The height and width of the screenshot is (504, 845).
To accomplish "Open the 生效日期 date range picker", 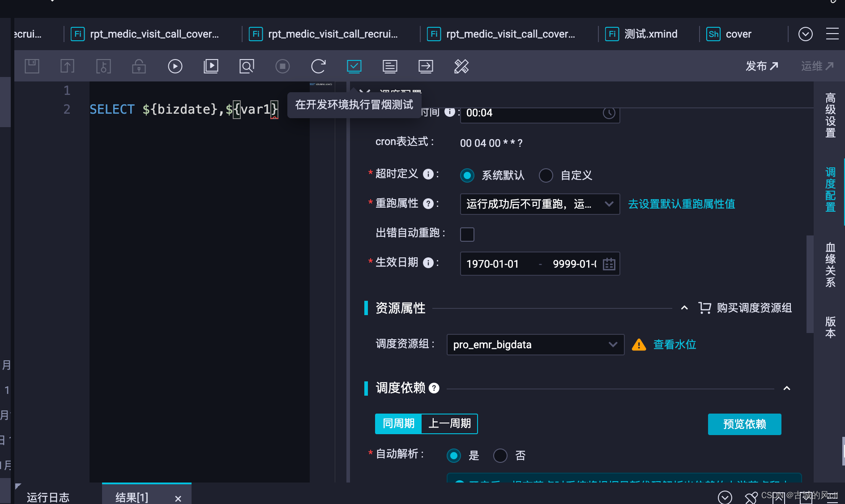I will click(609, 264).
